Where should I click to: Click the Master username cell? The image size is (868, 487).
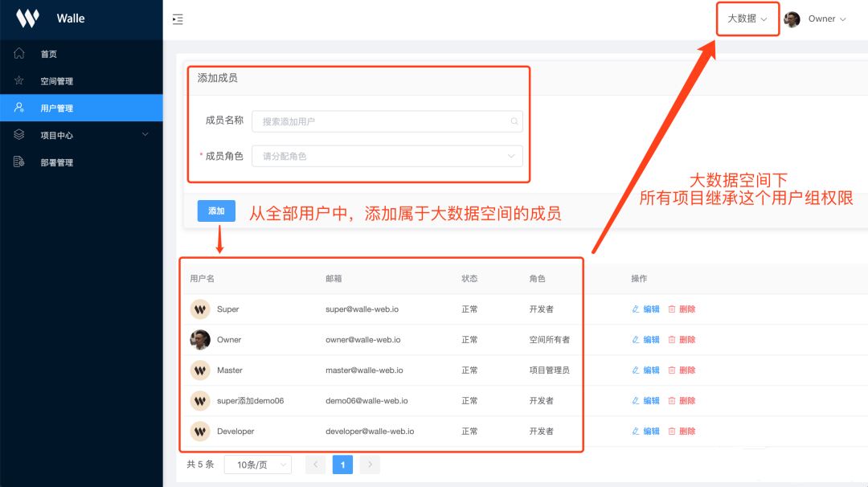coord(230,370)
